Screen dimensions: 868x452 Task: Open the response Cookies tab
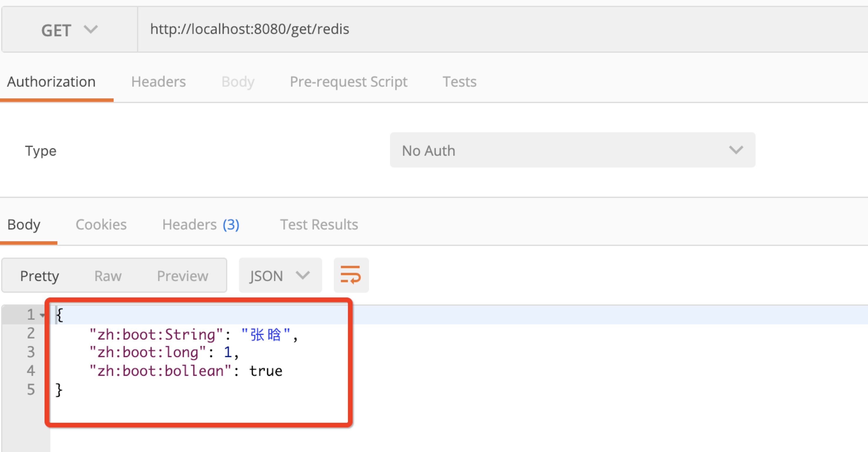coord(101,225)
